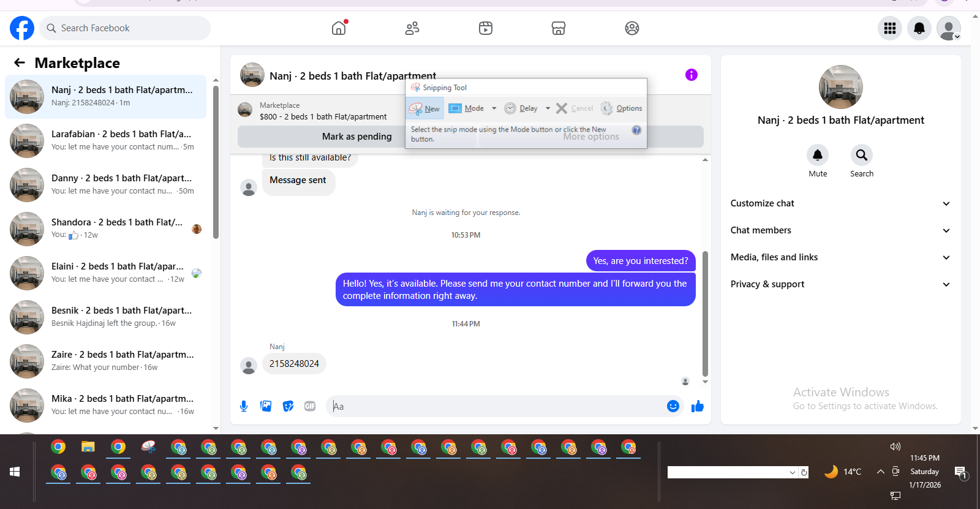980x509 pixels.
Task: Open Facebook notifications bell
Action: point(919,28)
